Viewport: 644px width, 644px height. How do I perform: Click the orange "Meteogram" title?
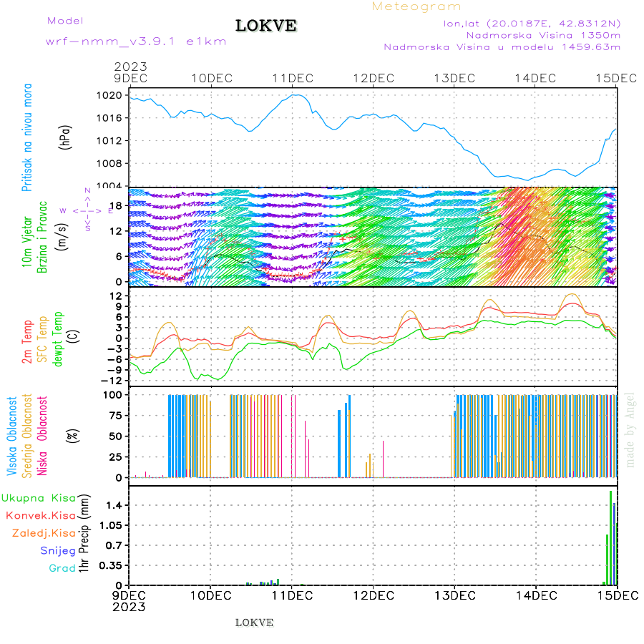416,6
